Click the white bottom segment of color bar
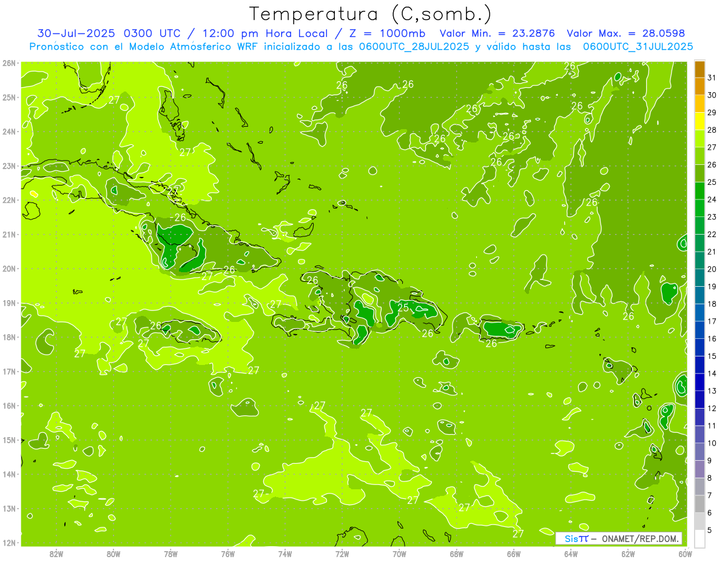Image resolution: width=728 pixels, height=562 pixels. pos(699,538)
